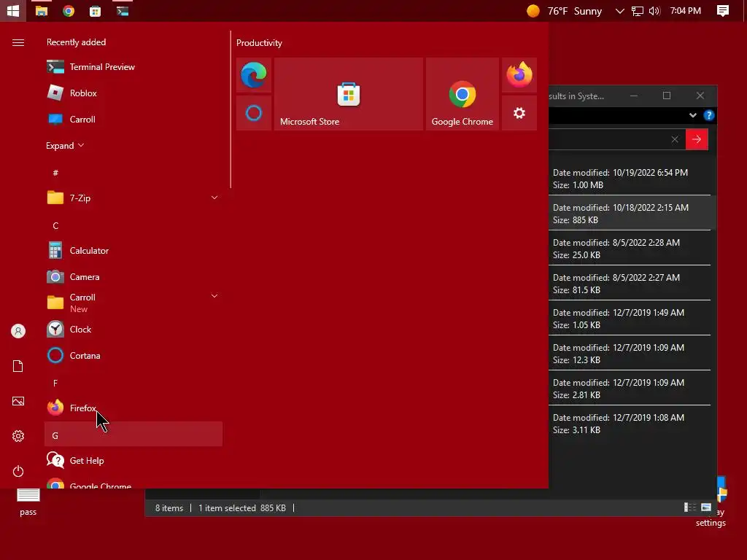
Task: Switch Explorer to large thumbnails view
Action: coord(706,507)
